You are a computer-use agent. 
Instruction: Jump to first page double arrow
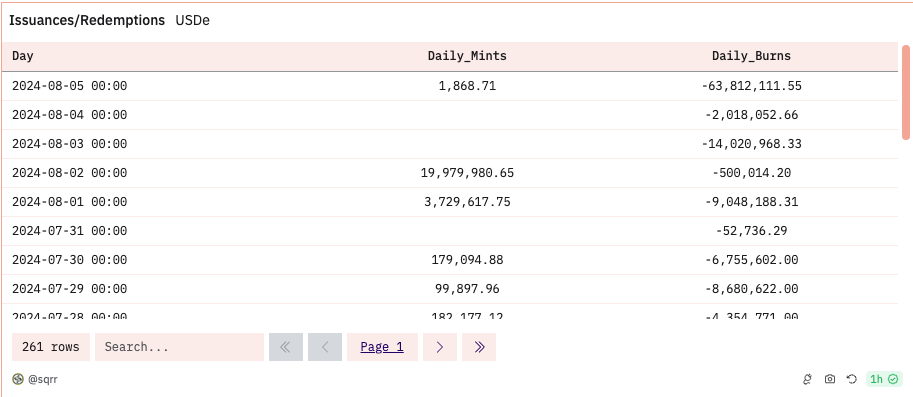pyautogui.click(x=286, y=347)
